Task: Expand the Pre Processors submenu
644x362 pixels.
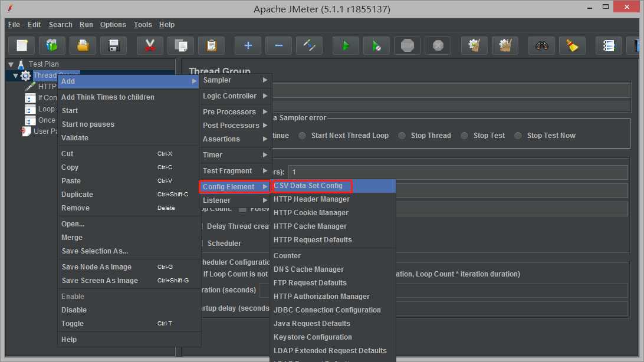Action: (235, 111)
